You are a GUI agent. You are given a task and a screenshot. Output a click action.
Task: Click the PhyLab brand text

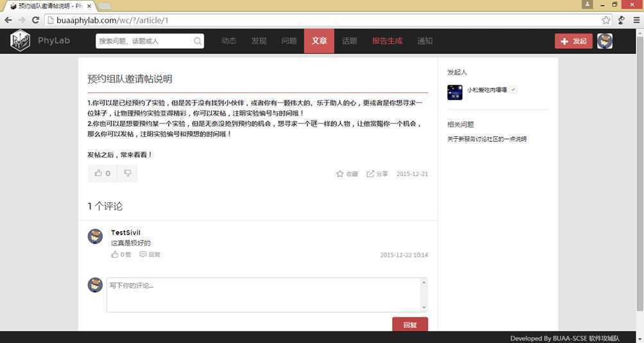[54, 40]
